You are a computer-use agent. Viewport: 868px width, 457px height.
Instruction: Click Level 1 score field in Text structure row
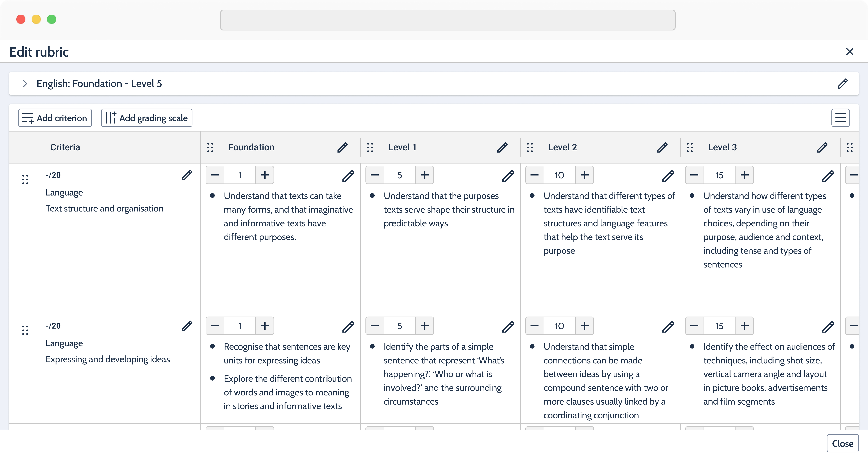[400, 175]
